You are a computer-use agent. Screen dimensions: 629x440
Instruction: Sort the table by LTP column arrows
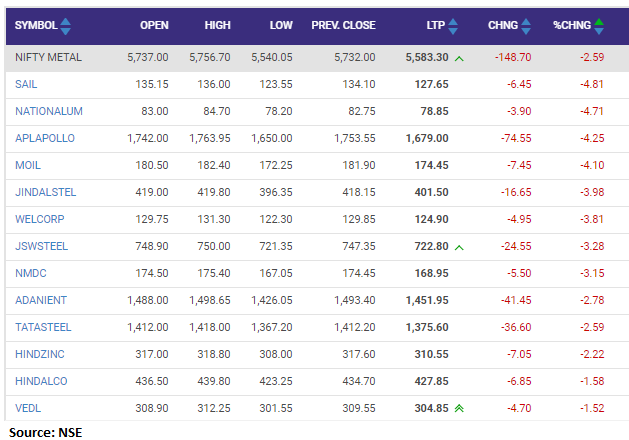click(x=453, y=27)
